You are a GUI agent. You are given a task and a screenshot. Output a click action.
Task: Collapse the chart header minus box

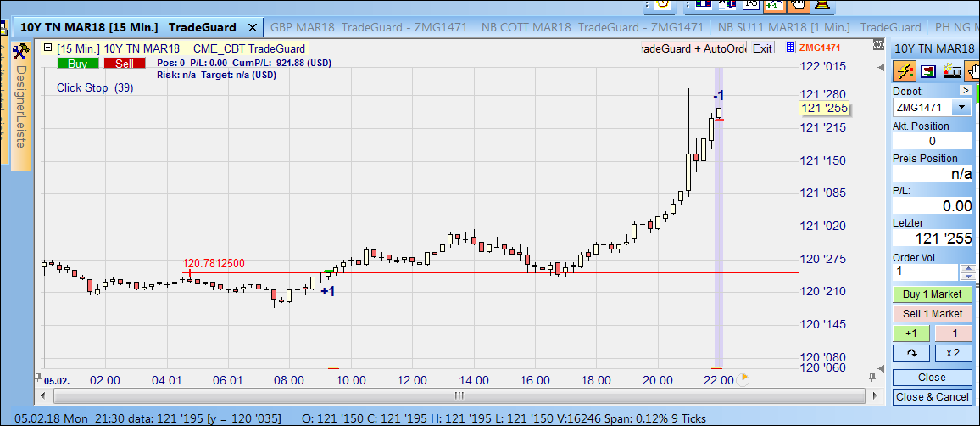pos(47,48)
